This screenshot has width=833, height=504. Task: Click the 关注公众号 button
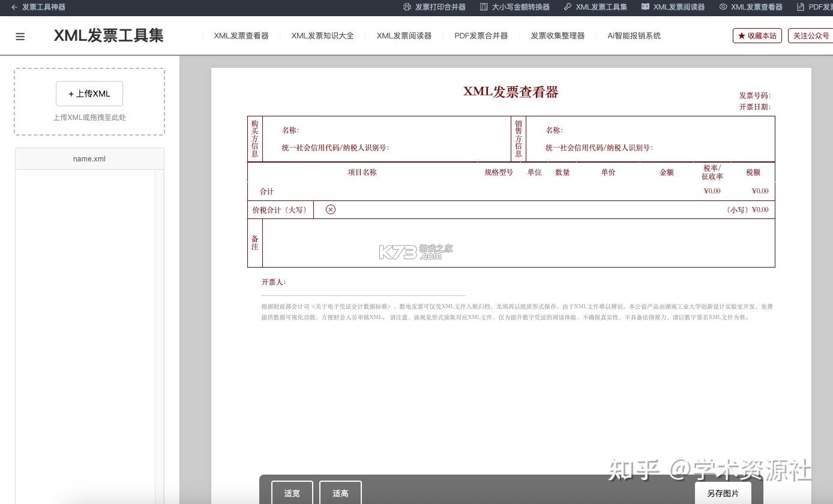click(x=811, y=36)
